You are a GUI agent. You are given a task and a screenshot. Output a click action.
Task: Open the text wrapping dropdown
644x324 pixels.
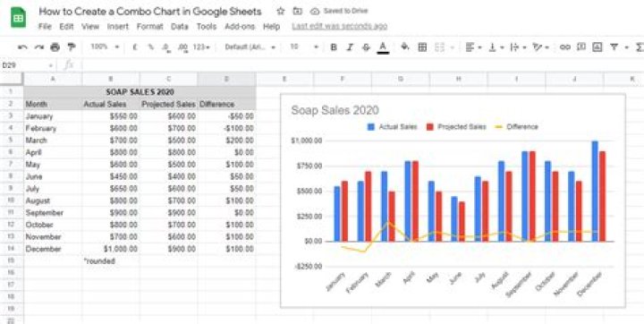click(x=518, y=47)
